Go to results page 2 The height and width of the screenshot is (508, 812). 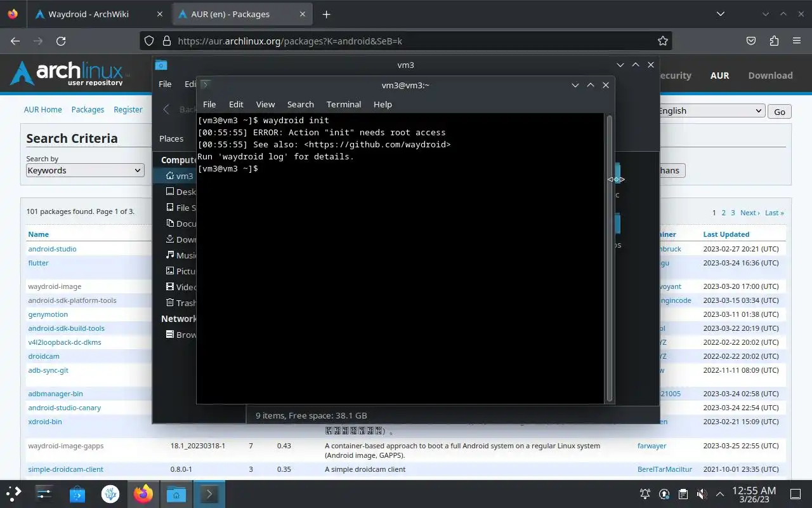(723, 213)
